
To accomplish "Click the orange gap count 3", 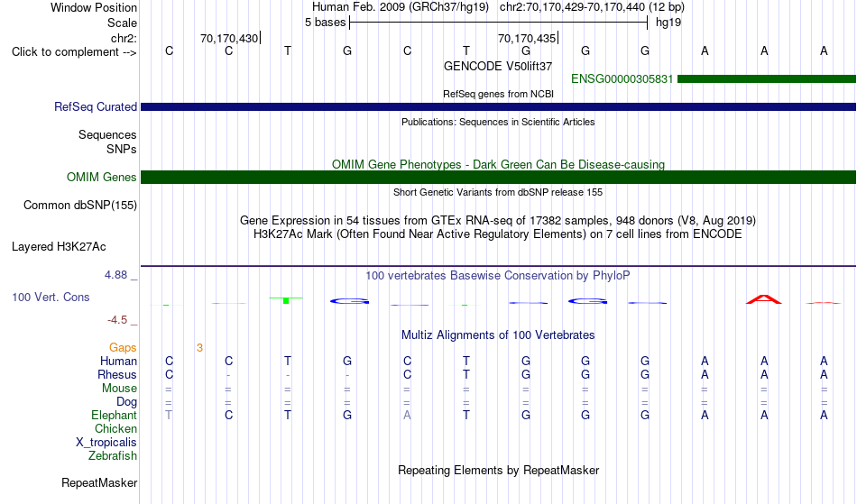I will (199, 348).
